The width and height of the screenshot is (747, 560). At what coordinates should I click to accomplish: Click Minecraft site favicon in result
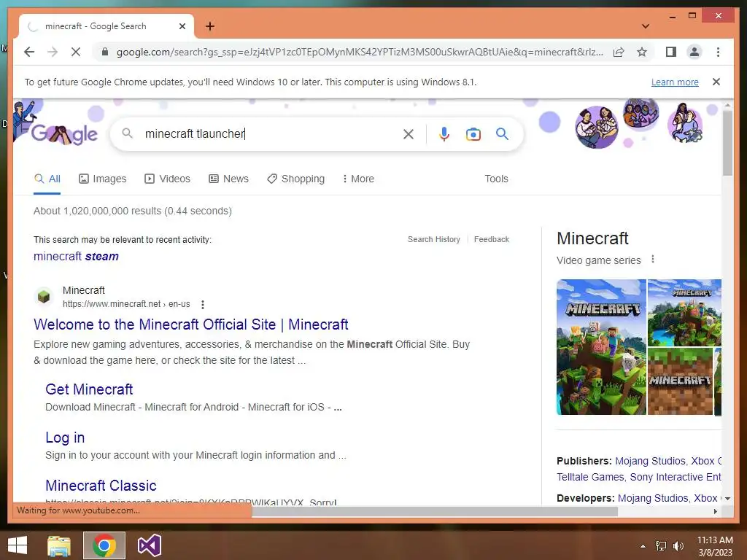[x=44, y=297]
